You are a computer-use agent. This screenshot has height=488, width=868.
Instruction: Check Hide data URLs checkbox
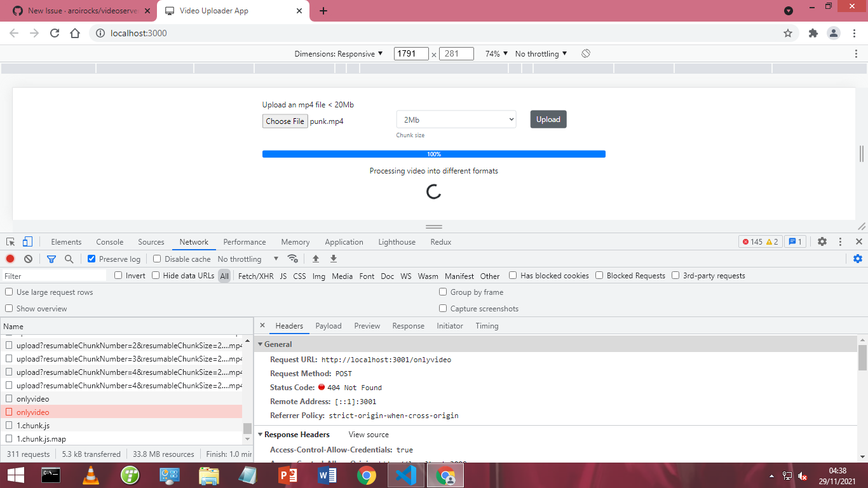(156, 276)
